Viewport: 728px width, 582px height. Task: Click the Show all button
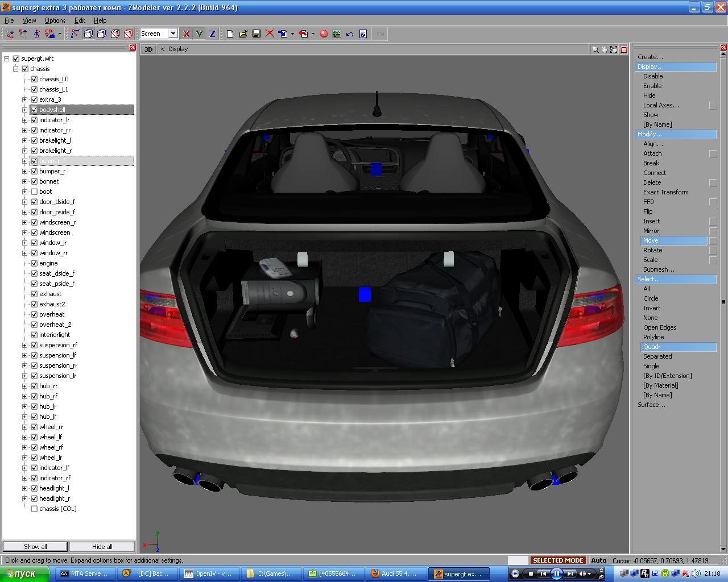35,547
